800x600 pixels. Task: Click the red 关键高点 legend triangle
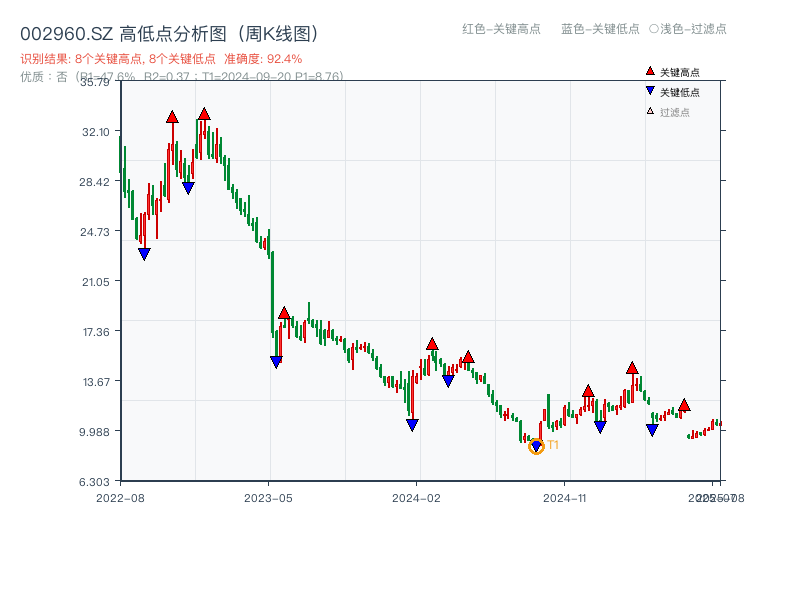tap(650, 72)
